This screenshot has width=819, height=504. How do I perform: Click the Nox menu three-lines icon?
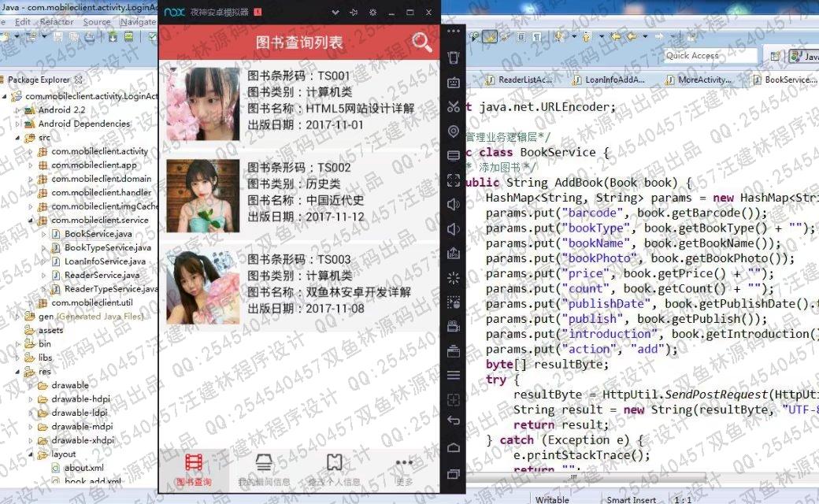[x=454, y=375]
